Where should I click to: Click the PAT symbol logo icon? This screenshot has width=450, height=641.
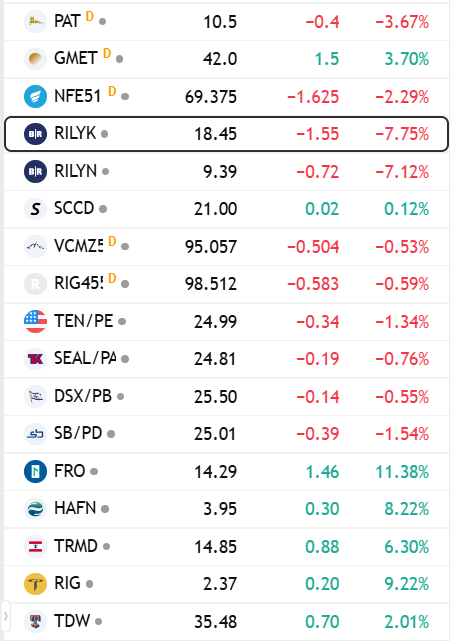coord(35,21)
